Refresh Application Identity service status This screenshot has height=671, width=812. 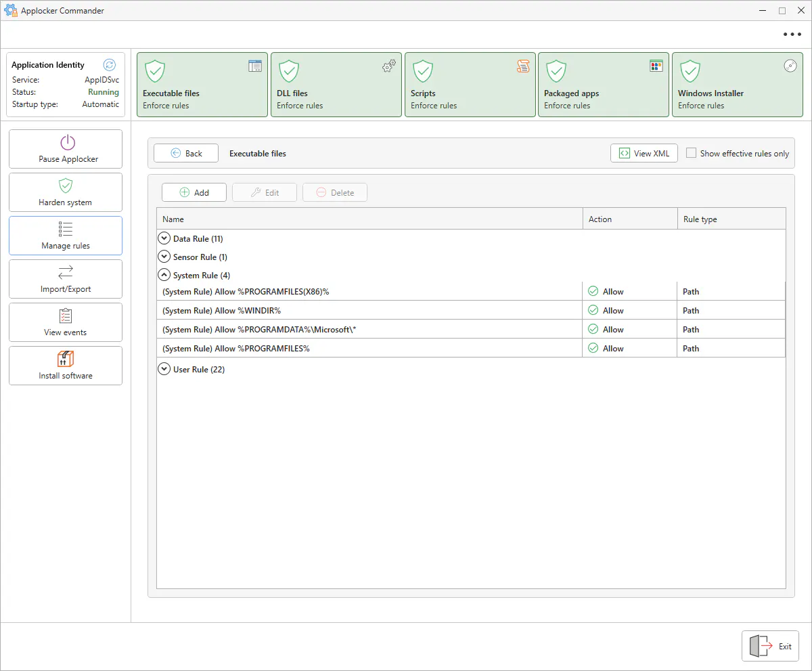pos(110,65)
